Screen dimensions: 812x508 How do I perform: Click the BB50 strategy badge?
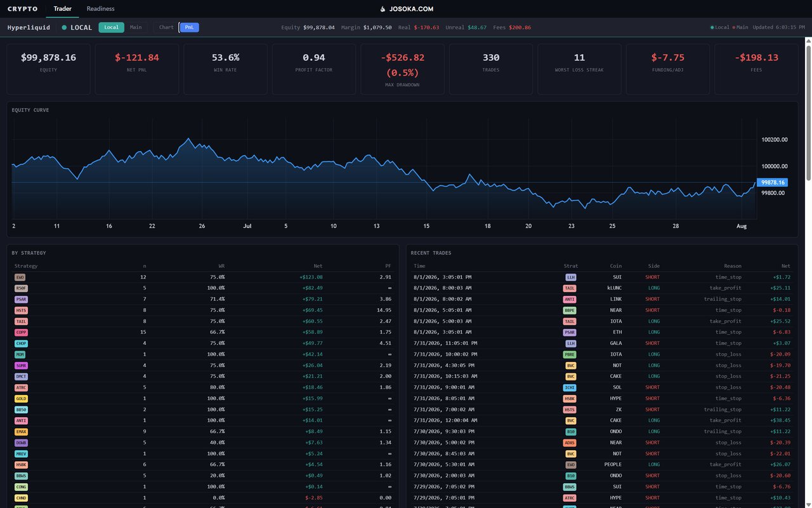21,410
